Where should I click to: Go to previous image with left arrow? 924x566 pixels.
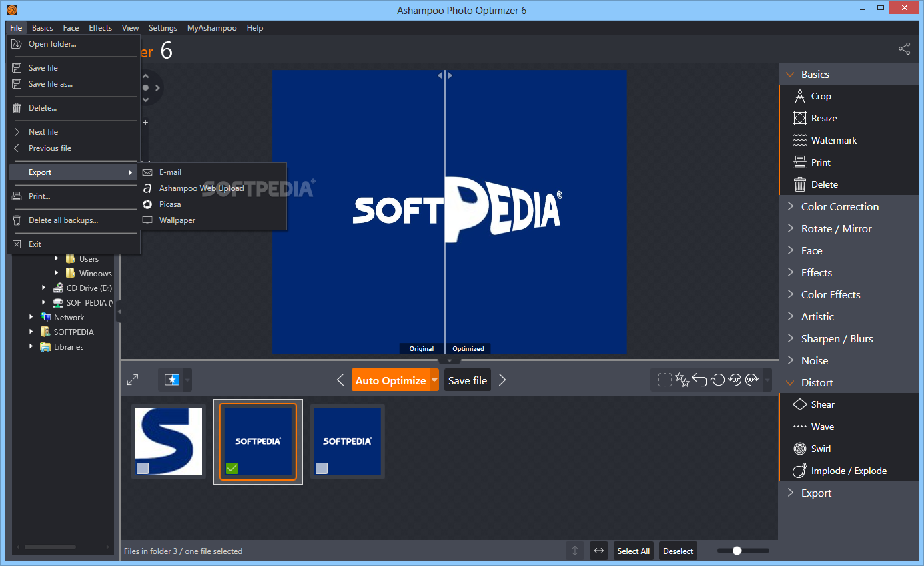click(340, 380)
